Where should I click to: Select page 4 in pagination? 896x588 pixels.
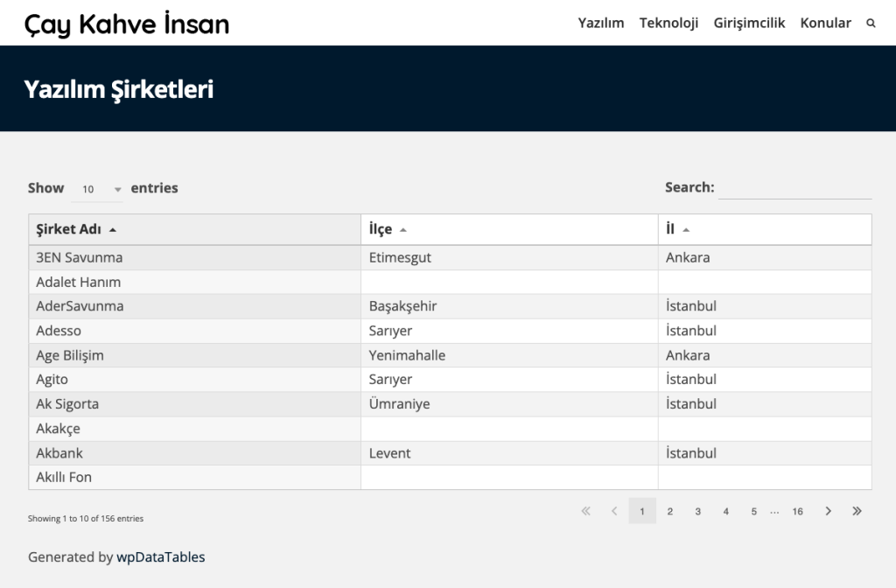tap(725, 511)
